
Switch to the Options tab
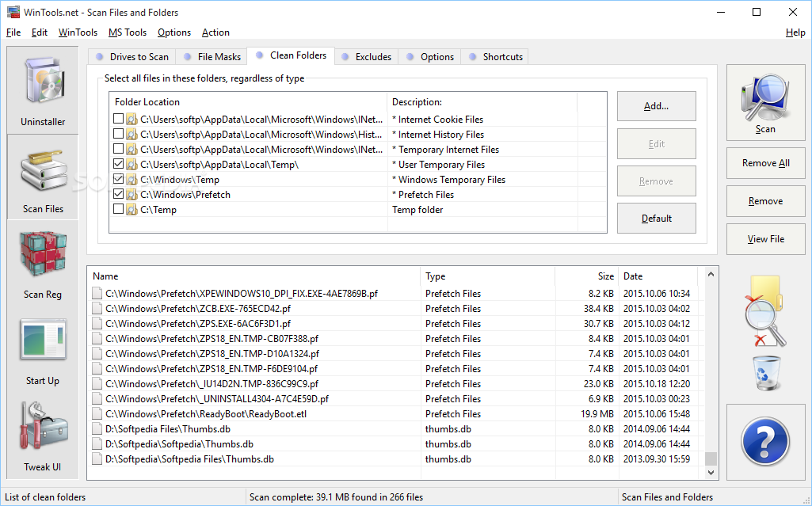430,56
